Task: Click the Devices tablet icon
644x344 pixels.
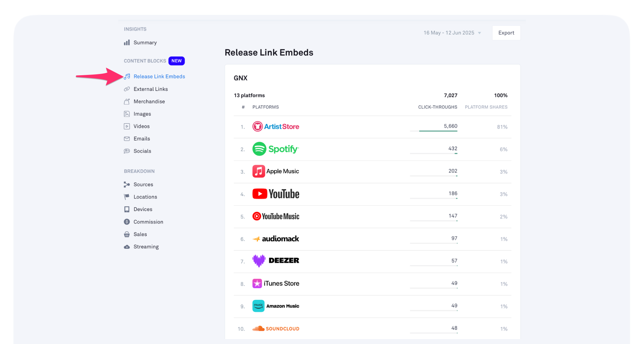Action: click(127, 209)
